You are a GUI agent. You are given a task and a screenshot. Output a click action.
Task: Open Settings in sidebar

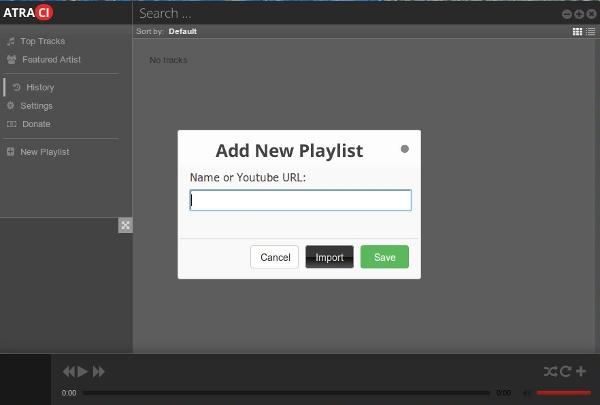tap(36, 106)
